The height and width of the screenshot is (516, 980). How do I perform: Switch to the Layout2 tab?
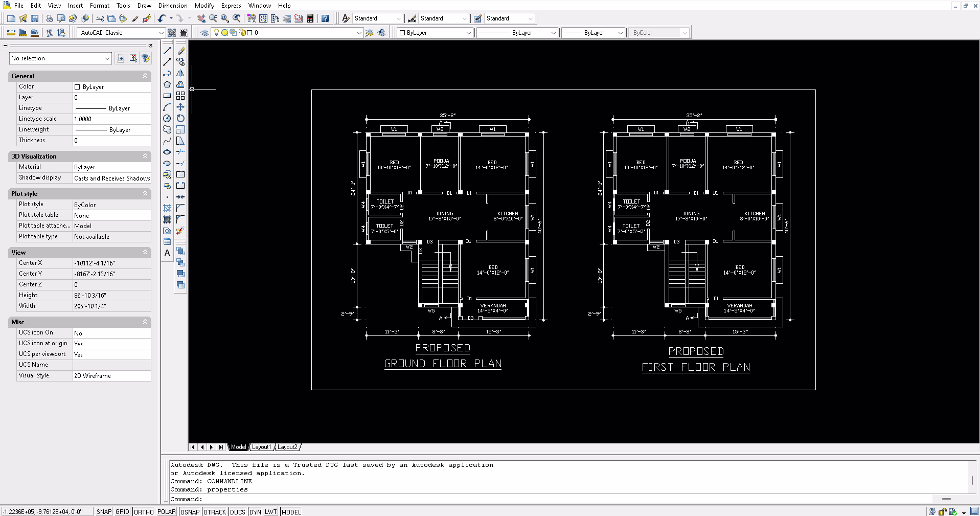pyautogui.click(x=287, y=447)
